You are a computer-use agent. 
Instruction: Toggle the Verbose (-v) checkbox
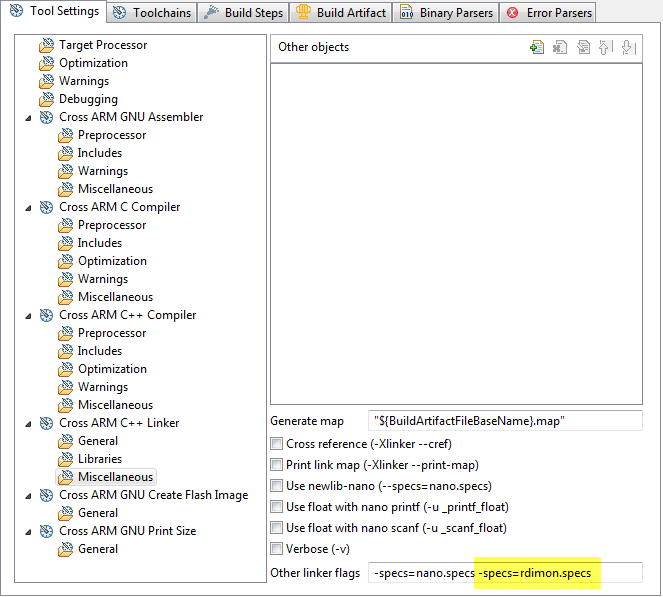(277, 548)
